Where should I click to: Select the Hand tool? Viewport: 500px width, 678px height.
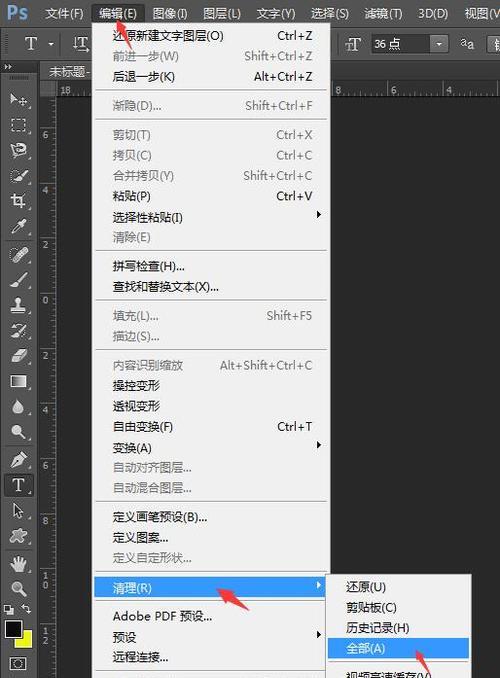point(18,564)
